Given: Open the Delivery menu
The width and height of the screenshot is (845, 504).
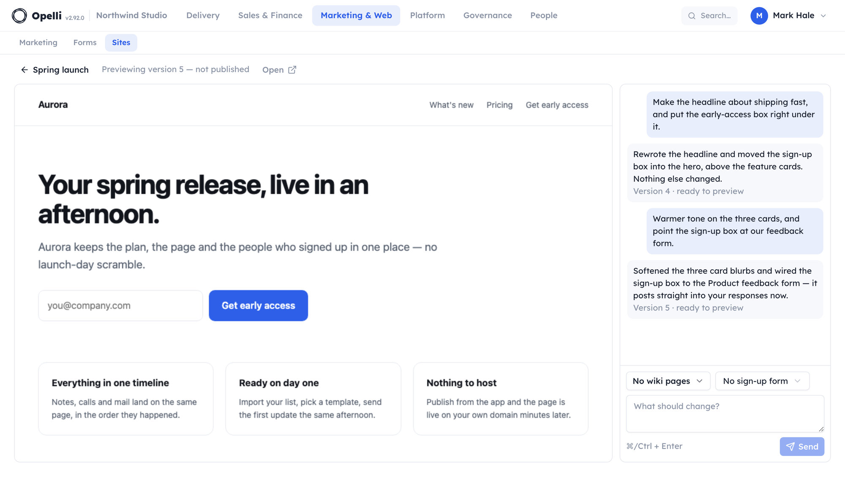Looking at the screenshot, I should [203, 16].
